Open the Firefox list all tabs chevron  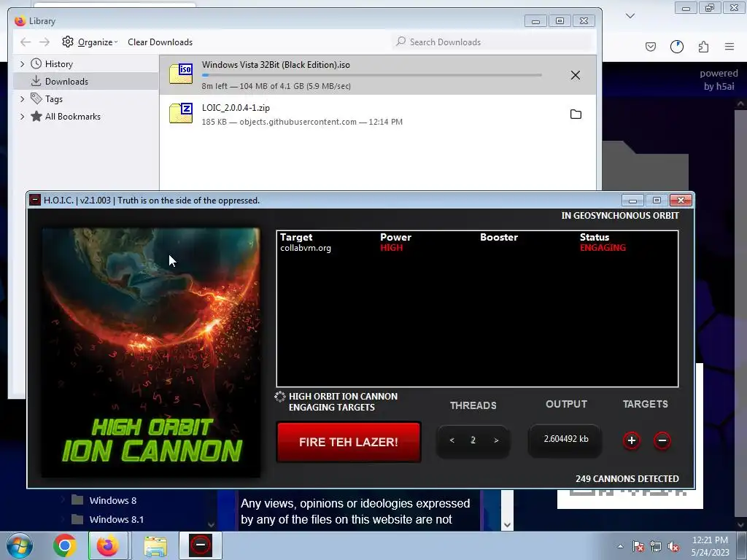[630, 16]
